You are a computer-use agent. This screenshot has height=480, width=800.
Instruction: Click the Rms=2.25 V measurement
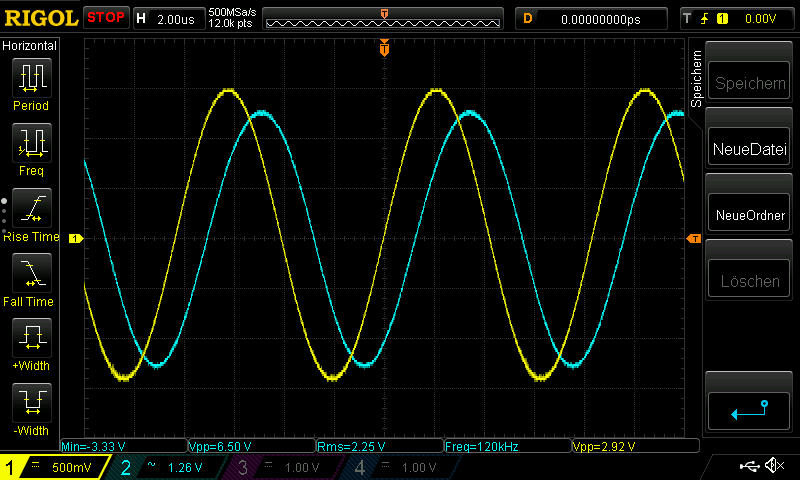(351, 446)
